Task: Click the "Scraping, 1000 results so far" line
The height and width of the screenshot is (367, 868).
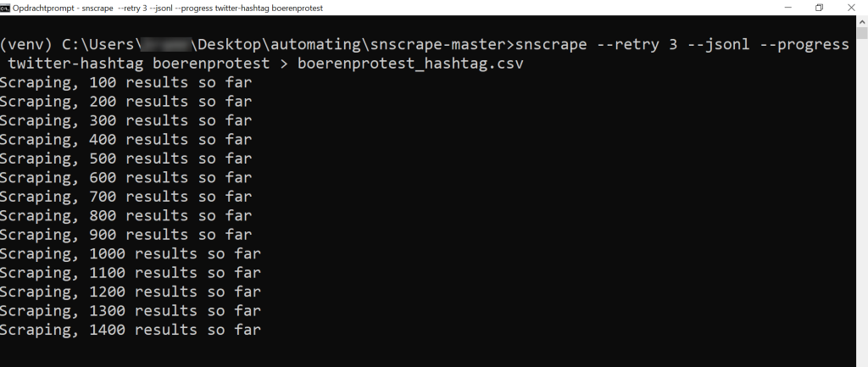Action: [130, 253]
